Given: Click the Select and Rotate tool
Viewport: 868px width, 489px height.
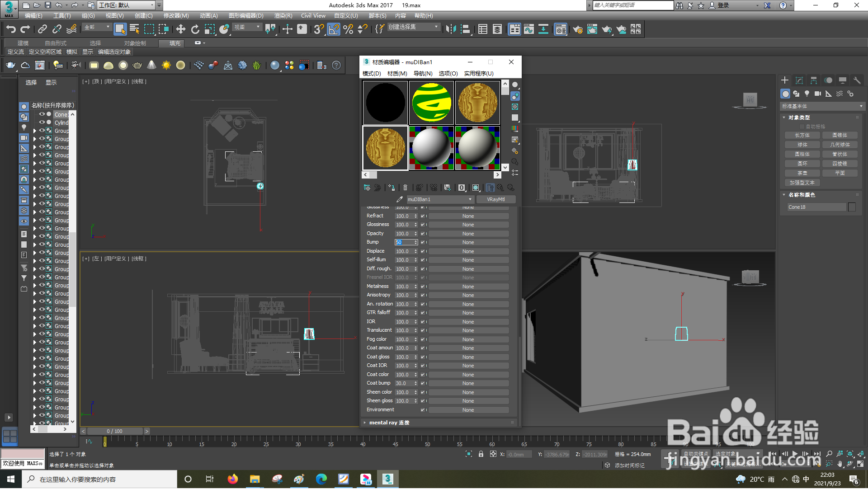Looking at the screenshot, I should pos(195,30).
